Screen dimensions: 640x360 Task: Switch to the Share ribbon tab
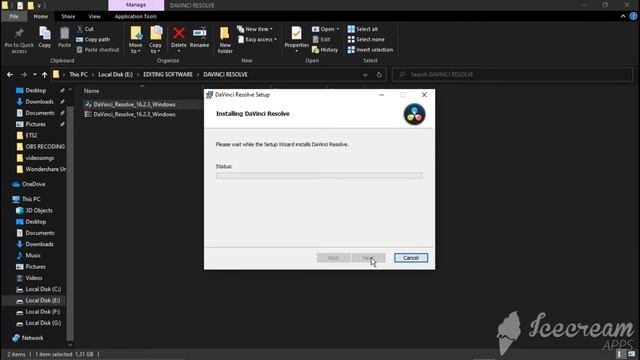coord(68,16)
